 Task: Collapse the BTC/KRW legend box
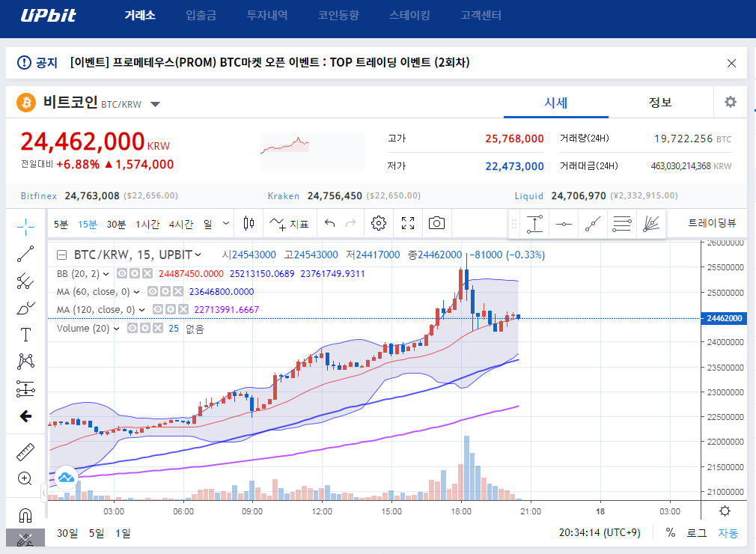click(x=61, y=255)
